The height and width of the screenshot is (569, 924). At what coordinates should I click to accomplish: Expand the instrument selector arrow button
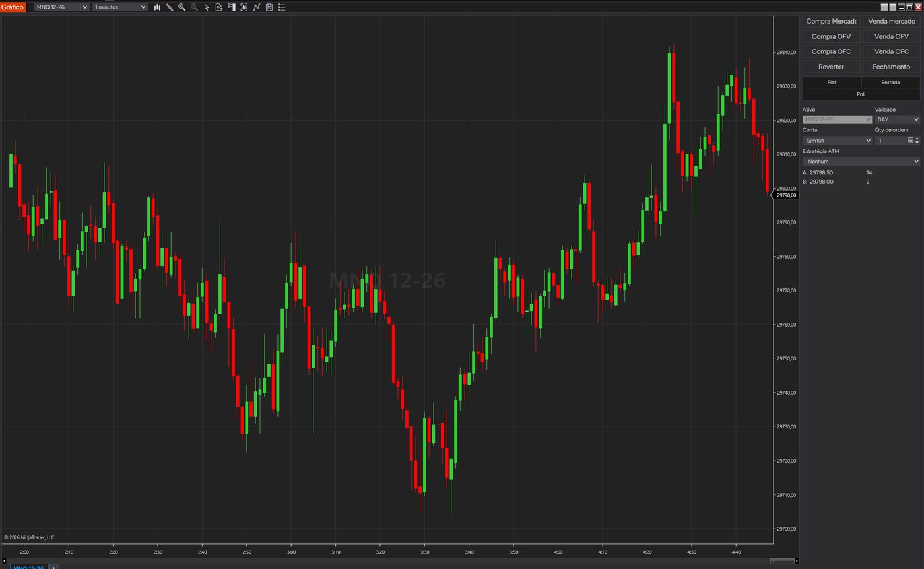point(84,7)
